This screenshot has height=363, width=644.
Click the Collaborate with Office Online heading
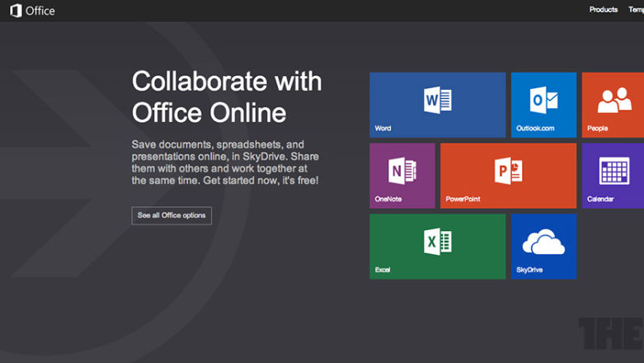227,97
